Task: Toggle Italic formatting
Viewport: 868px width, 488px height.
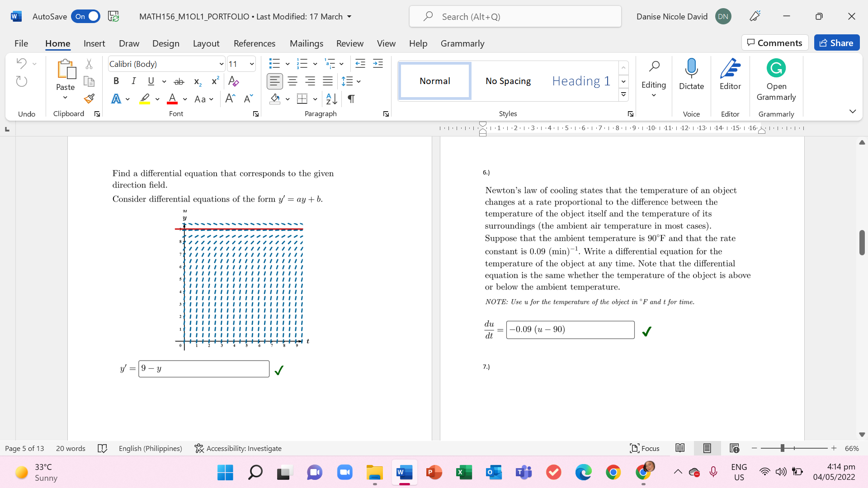Action: [133, 81]
